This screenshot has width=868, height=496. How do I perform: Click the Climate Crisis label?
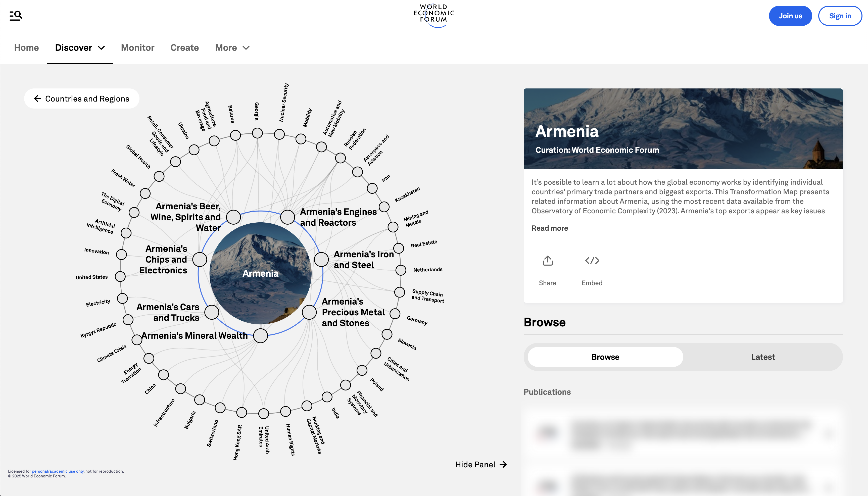click(112, 353)
